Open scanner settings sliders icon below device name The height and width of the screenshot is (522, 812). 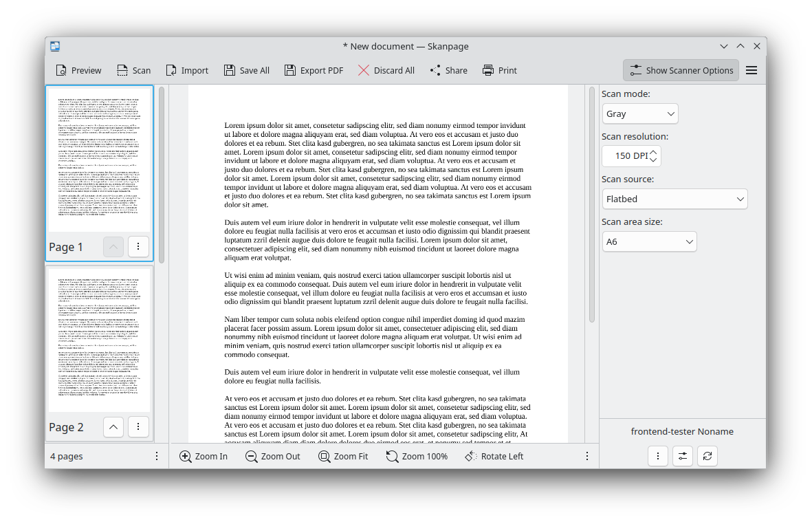pyautogui.click(x=682, y=456)
